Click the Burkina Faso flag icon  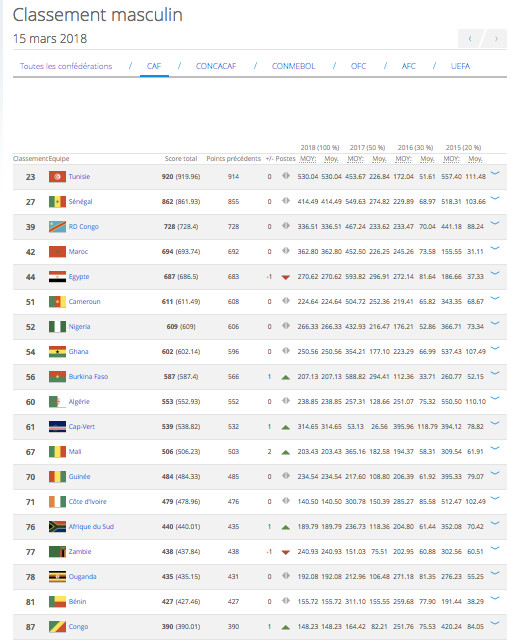click(x=57, y=377)
